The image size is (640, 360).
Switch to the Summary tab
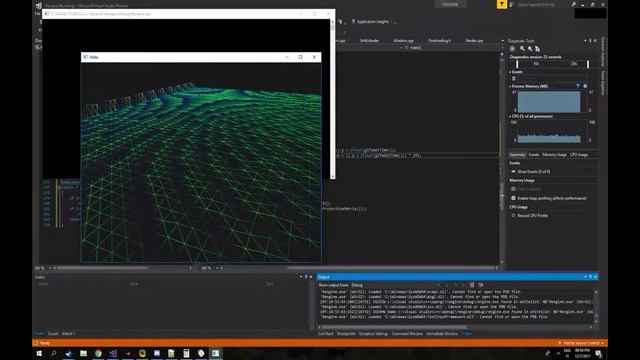tap(517, 155)
